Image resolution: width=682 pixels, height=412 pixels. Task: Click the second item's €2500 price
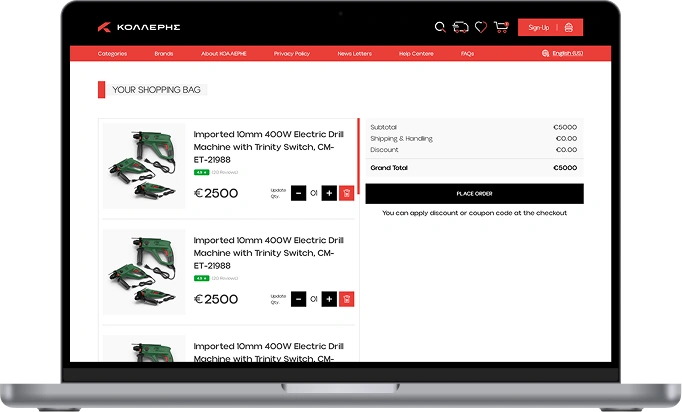coord(216,299)
